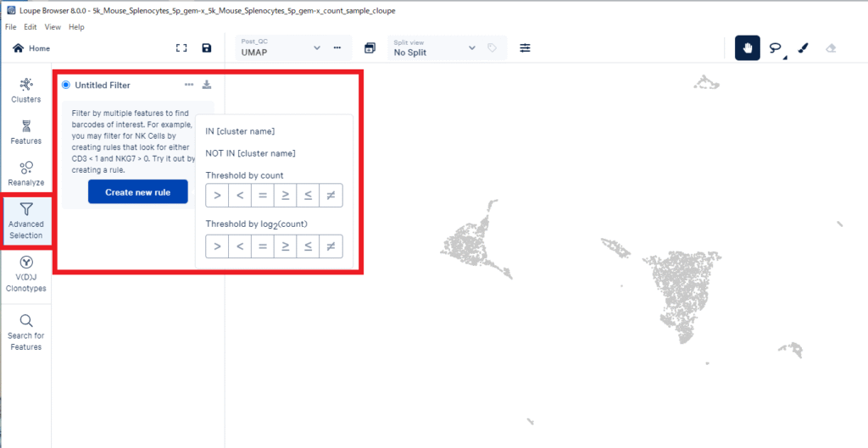The width and height of the screenshot is (868, 448).
Task: Click the save icon in toolbar
Action: pyautogui.click(x=207, y=48)
